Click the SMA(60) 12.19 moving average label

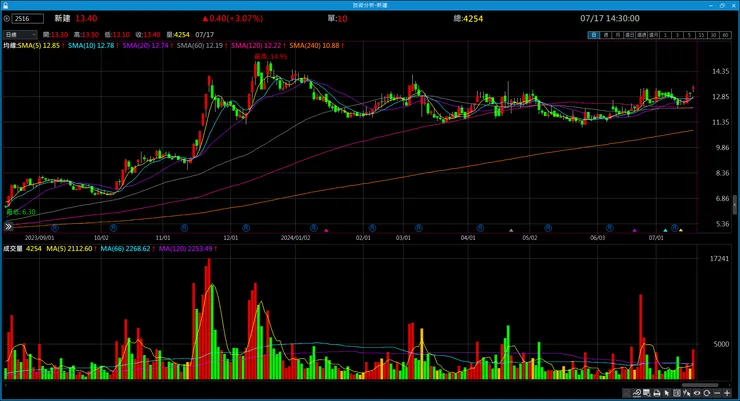pos(200,45)
